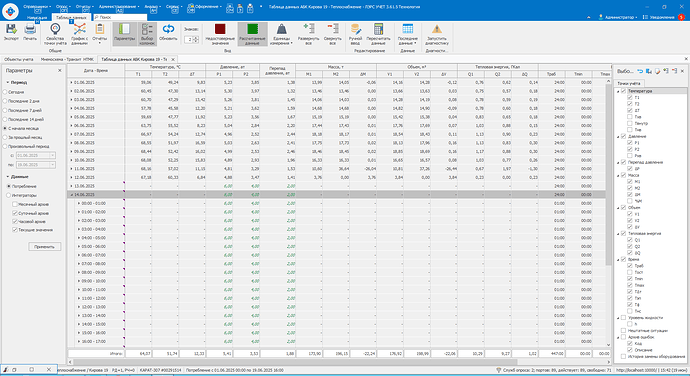Image resolution: width=690 pixels, height=376 pixels.
Task: Click the search field Поиск
Action: pos(120,17)
